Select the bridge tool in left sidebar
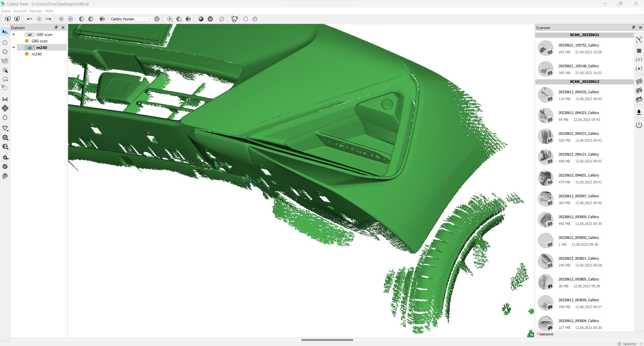Screen dimensions: 644x346 coord(5,99)
